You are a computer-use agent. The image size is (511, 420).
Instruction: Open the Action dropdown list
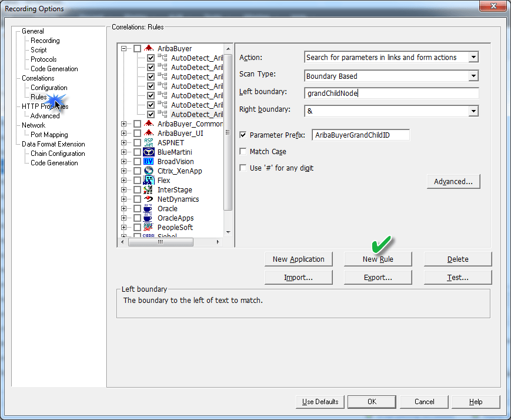point(473,58)
